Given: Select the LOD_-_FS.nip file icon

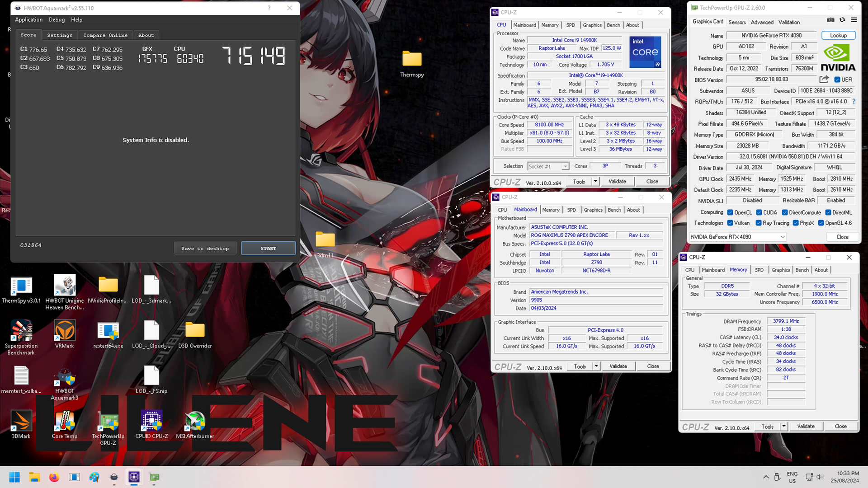Looking at the screenshot, I should pyautogui.click(x=151, y=380).
